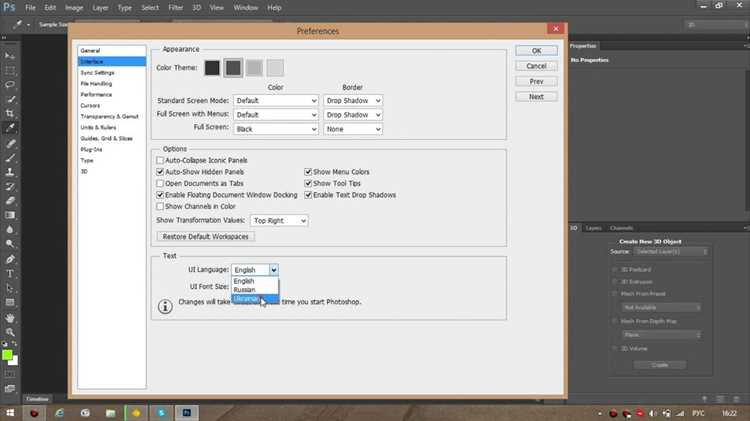The width and height of the screenshot is (750, 421).
Task: Open Full Screen with Menus border dropdown
Action: click(353, 115)
